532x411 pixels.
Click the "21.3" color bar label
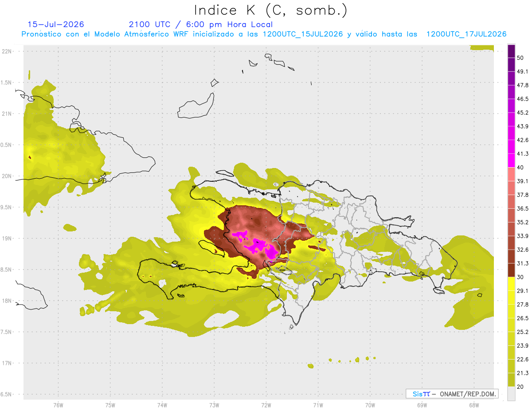(523, 373)
